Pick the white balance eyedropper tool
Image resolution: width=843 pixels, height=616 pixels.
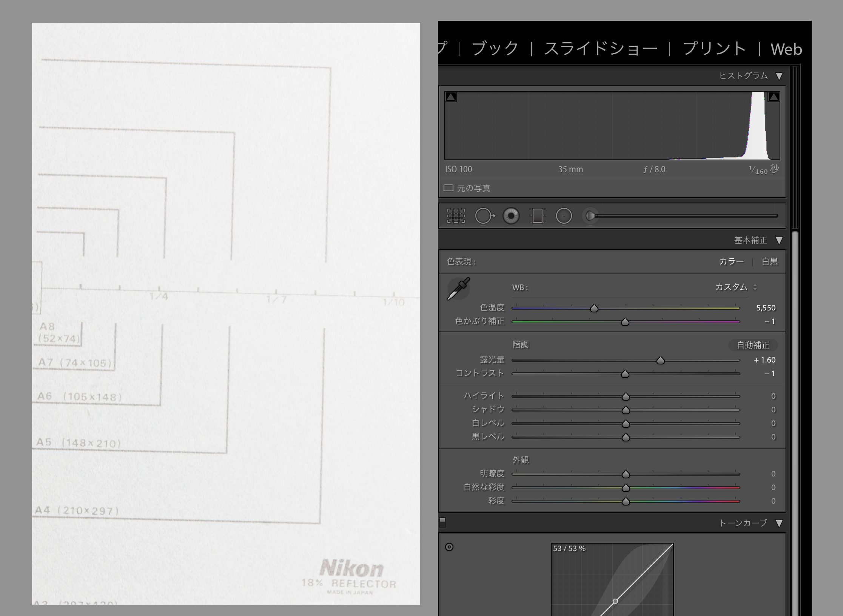click(x=458, y=289)
